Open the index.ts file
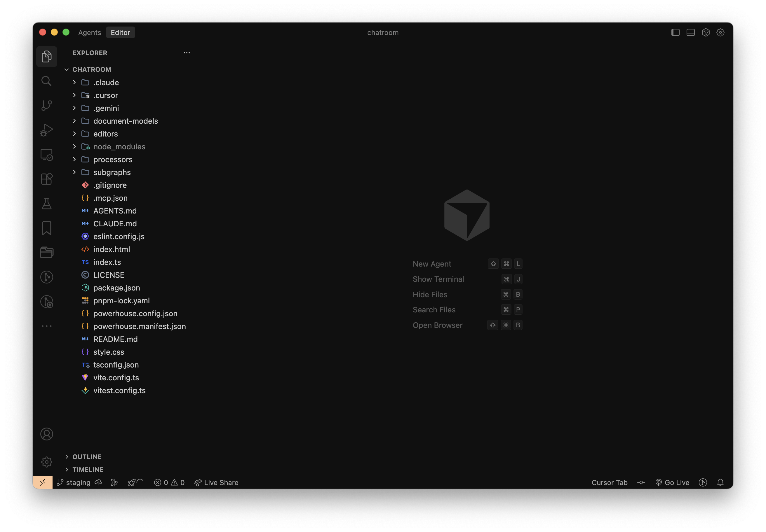 (x=107, y=262)
